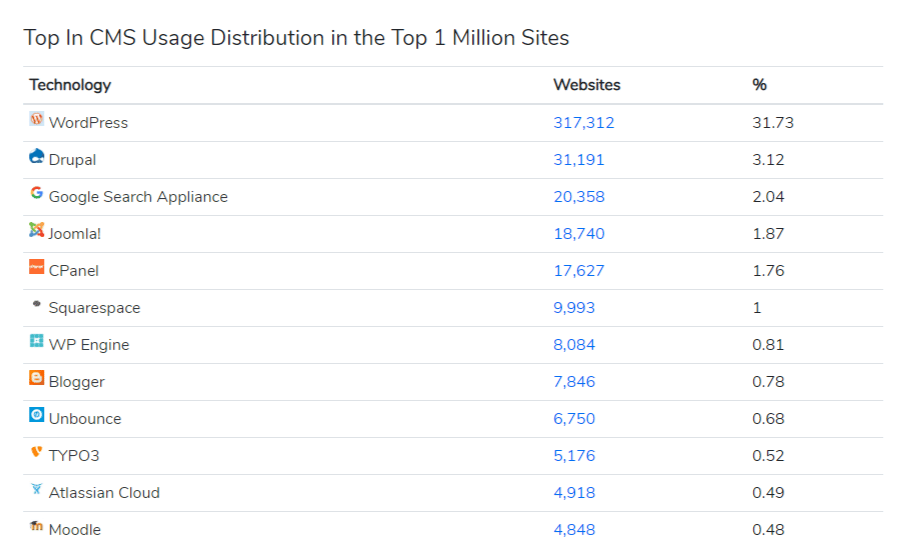The image size is (897, 555).
Task: Click the Websites column header
Action: [x=586, y=85]
